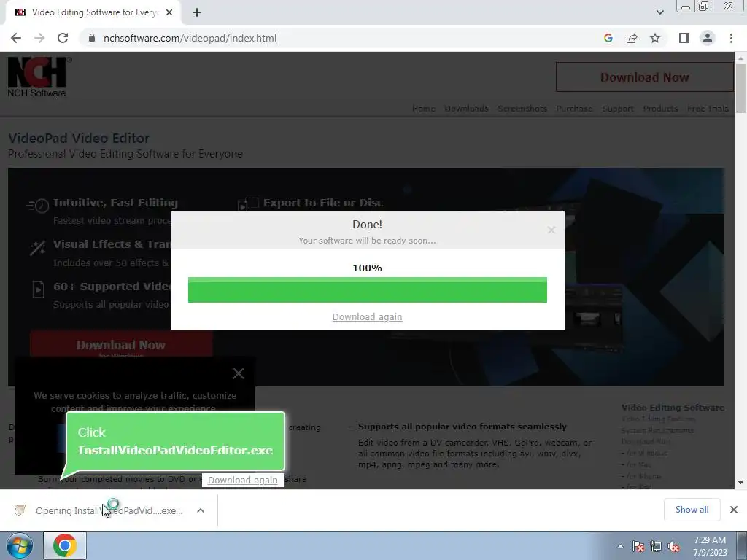Click the Google icon in address bar
Viewport: 747px width, 560px height.
(608, 38)
